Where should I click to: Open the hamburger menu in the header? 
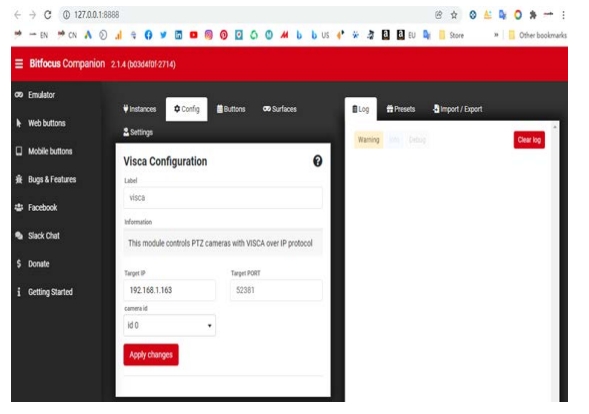click(19, 64)
